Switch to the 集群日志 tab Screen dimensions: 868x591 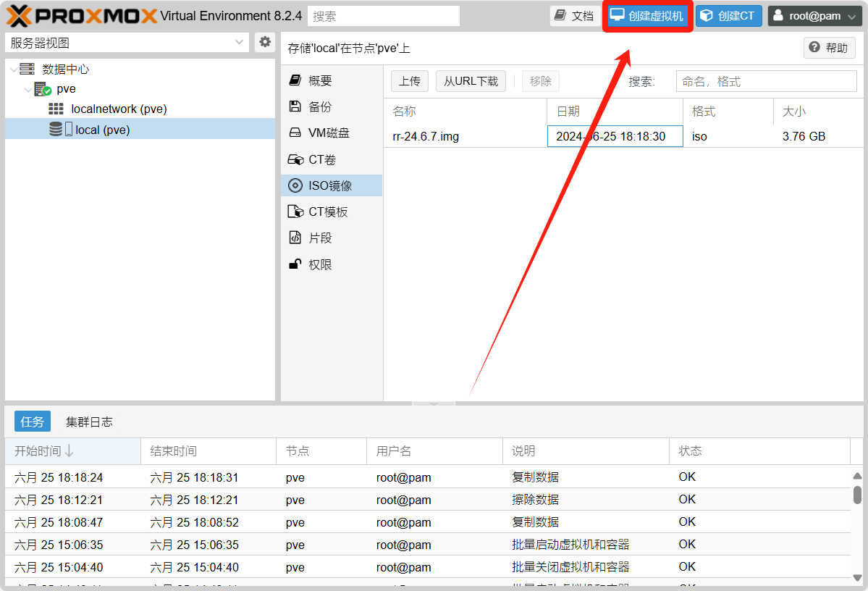(x=89, y=422)
